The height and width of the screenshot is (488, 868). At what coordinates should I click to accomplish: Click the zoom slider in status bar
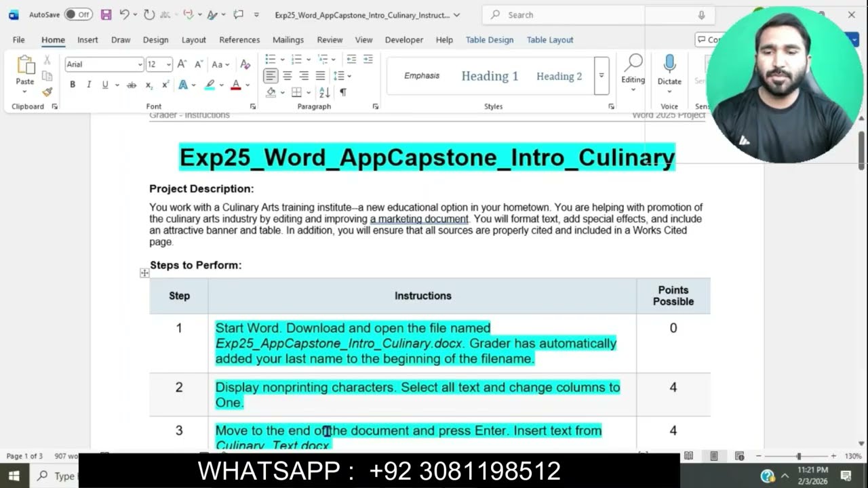(799, 456)
